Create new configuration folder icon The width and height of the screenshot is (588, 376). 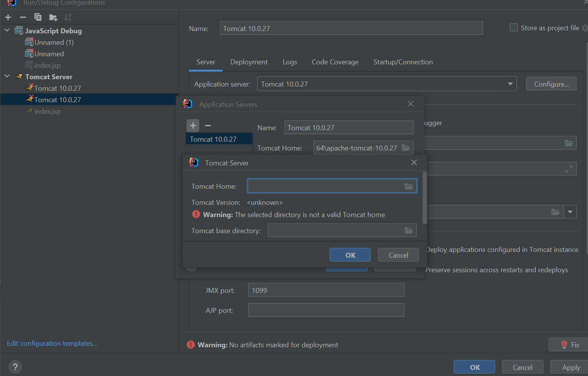click(x=53, y=17)
